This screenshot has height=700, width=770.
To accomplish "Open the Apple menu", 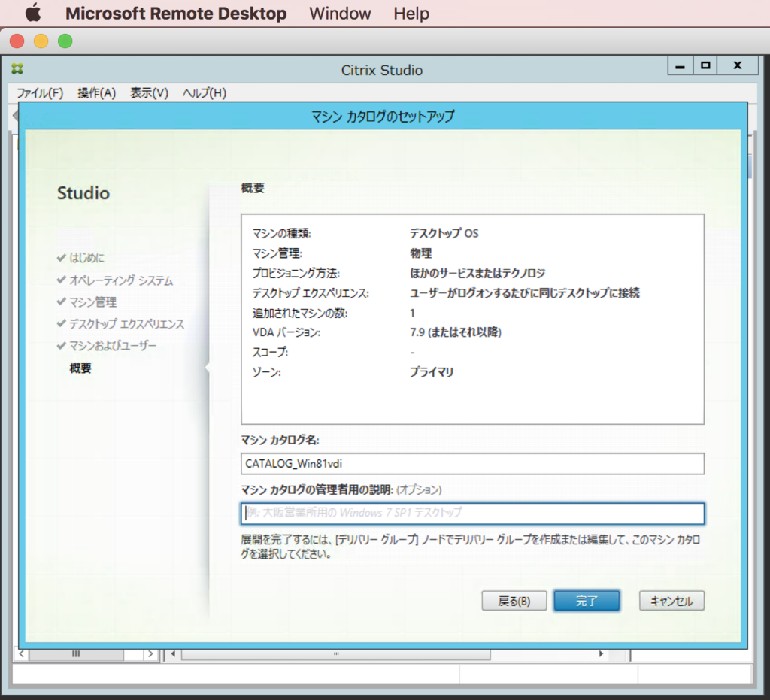I will coord(33,13).
